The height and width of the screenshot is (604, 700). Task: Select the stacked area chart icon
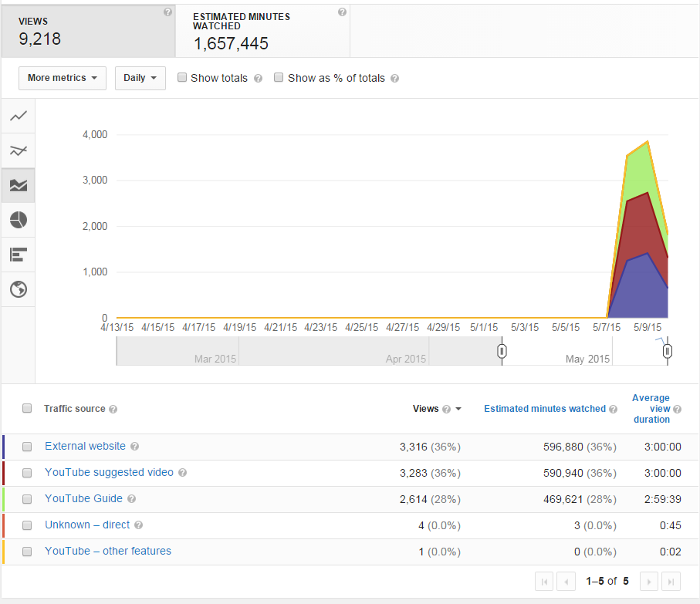tap(19, 186)
